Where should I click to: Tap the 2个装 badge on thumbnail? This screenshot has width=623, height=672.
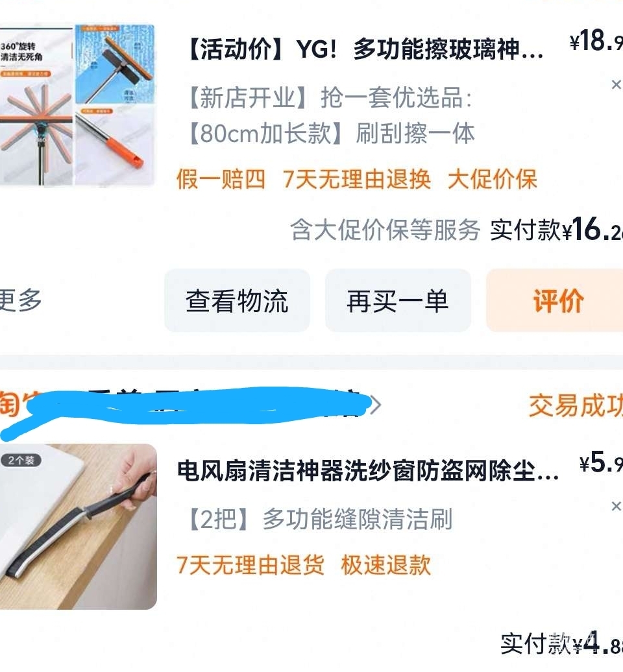(x=21, y=461)
